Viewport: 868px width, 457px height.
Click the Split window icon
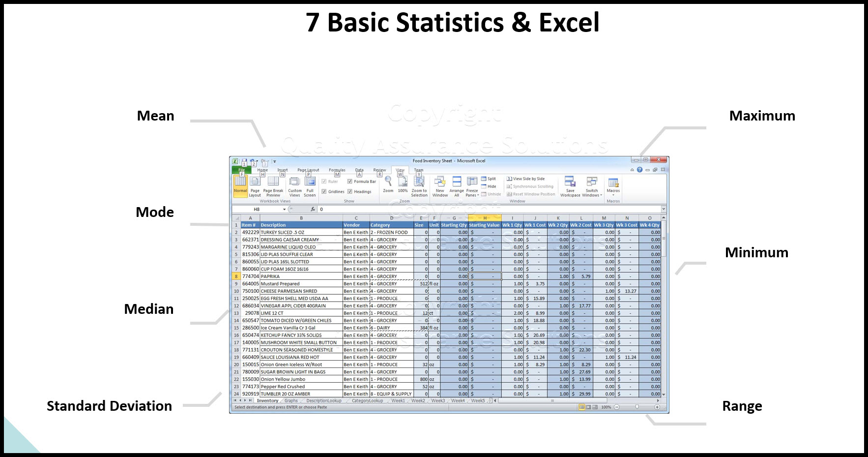[x=489, y=179]
